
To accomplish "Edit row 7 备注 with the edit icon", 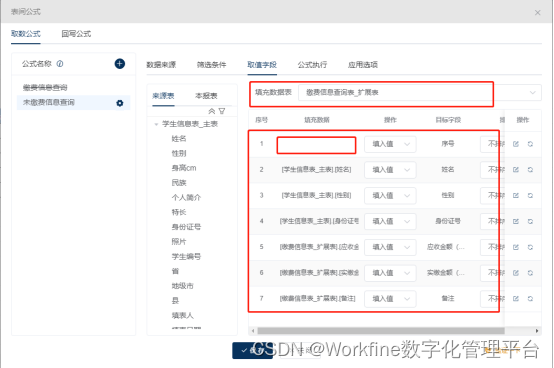I will tap(516, 299).
